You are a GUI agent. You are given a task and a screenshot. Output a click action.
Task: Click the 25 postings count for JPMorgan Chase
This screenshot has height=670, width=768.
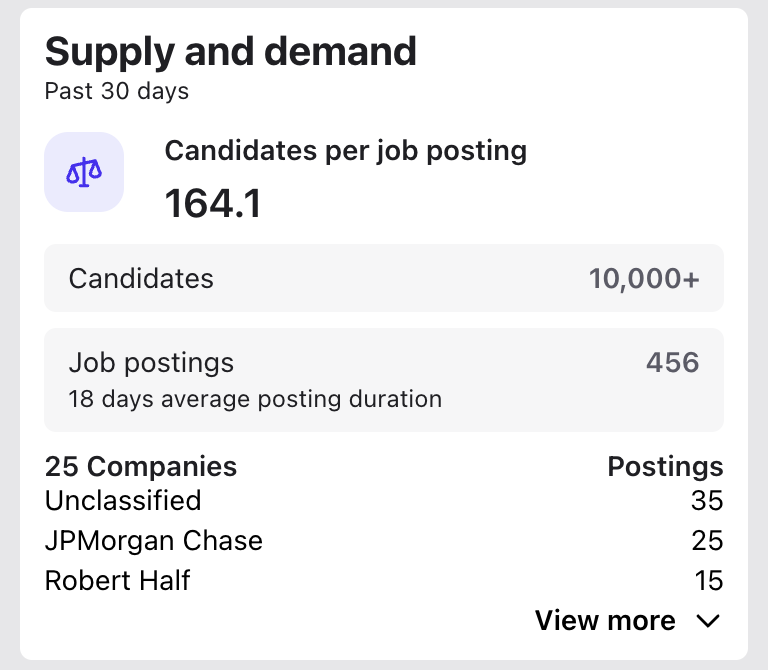707,541
